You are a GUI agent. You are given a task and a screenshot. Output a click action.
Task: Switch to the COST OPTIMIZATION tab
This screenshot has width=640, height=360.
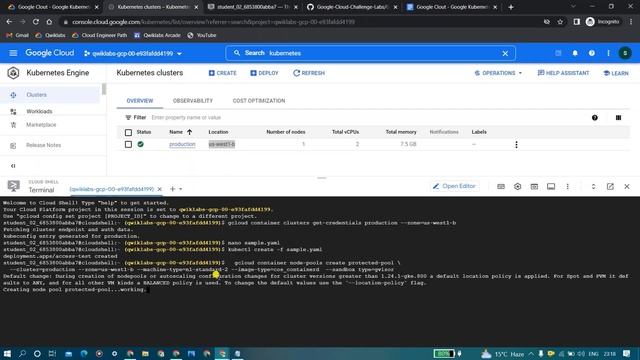pyautogui.click(x=259, y=101)
